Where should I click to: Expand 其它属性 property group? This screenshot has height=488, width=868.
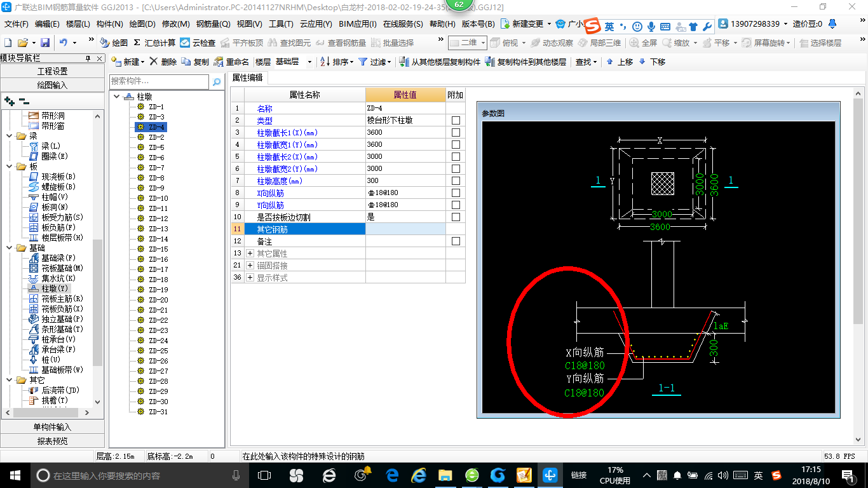pos(250,254)
